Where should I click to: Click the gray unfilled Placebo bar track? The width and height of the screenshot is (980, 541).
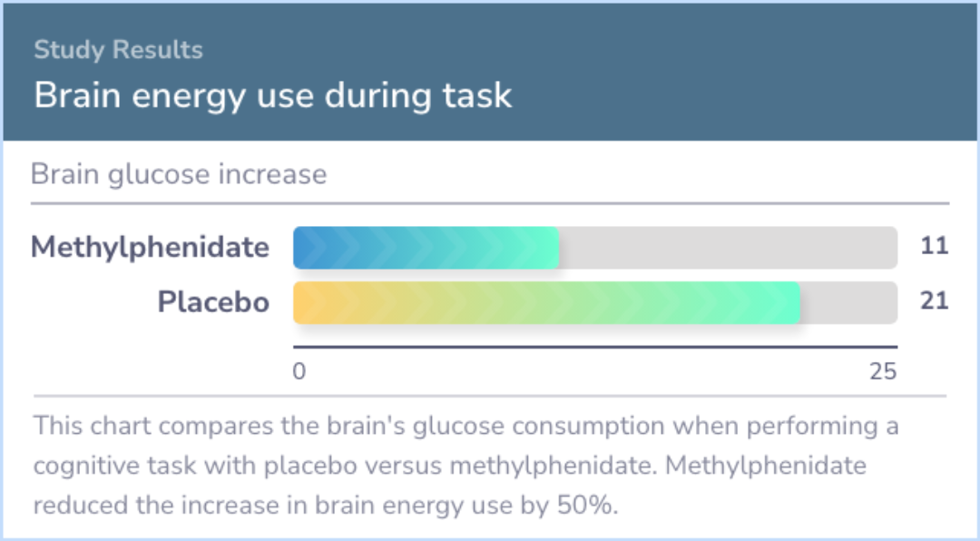click(x=848, y=302)
